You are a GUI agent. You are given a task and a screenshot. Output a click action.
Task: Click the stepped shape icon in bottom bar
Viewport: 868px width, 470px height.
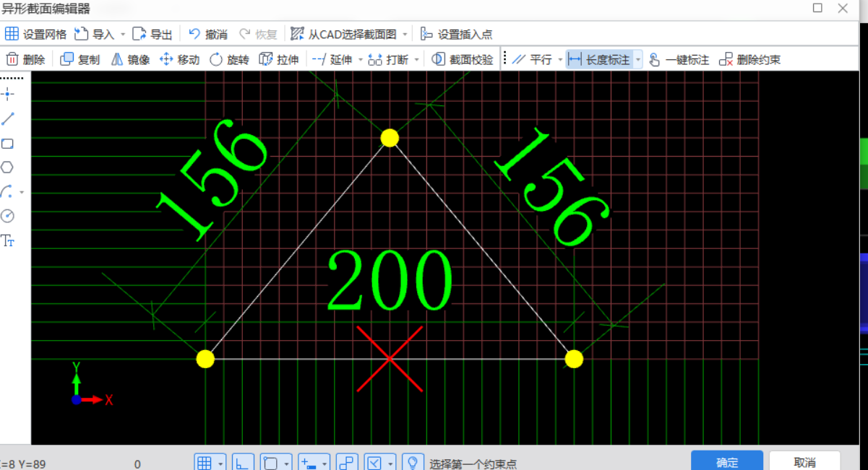coord(348,463)
